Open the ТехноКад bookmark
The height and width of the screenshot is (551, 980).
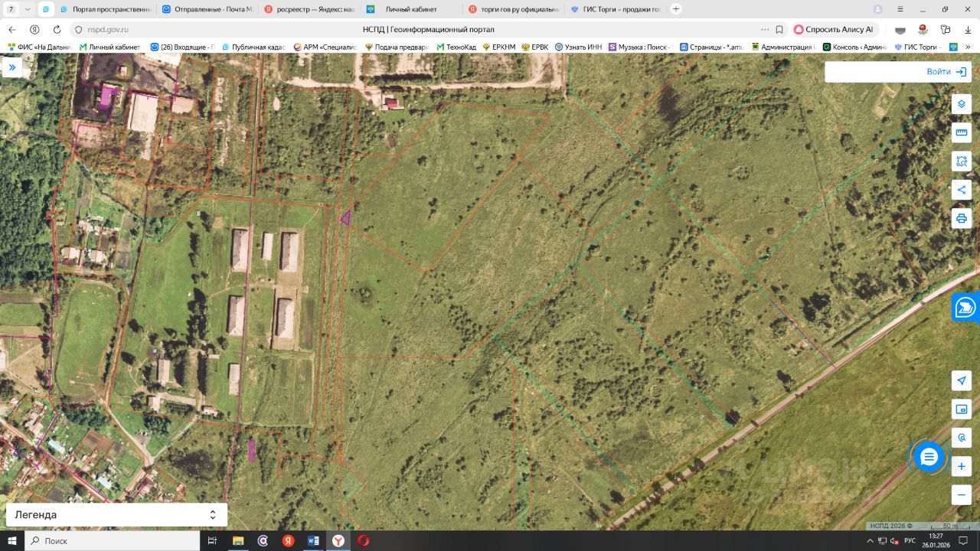(456, 47)
